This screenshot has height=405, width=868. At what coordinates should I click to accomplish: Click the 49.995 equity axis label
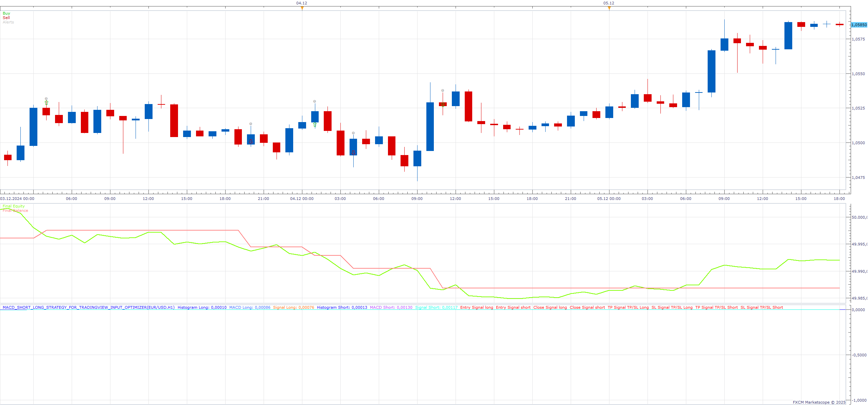(x=859, y=244)
